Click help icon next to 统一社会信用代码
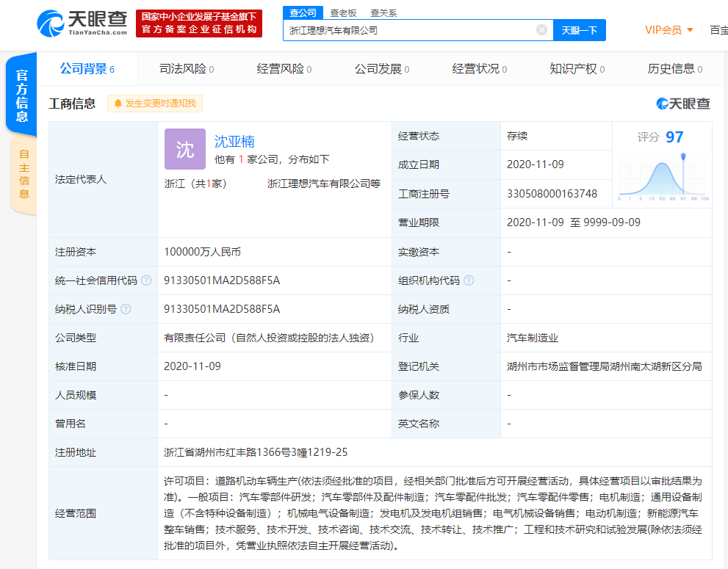The height and width of the screenshot is (569, 728). coord(146,280)
